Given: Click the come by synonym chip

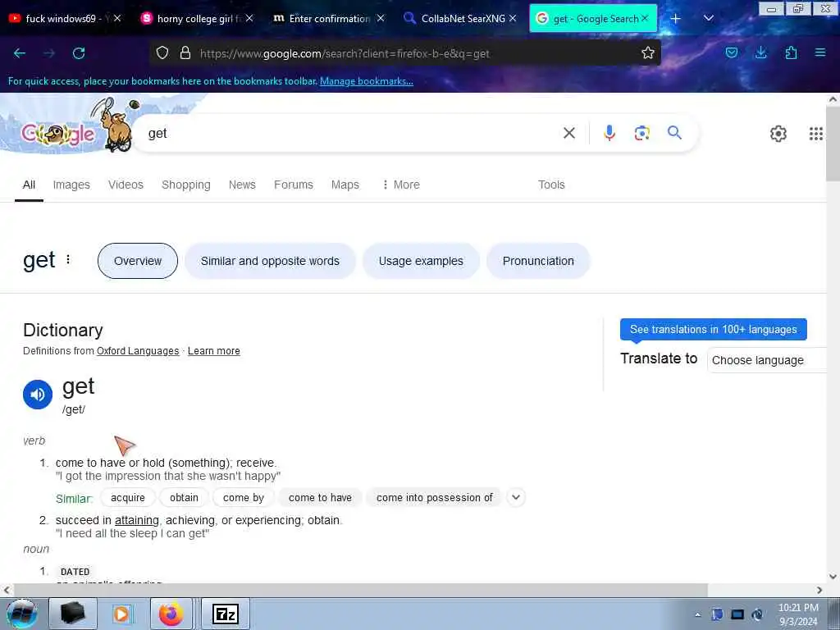Looking at the screenshot, I should coord(243,498).
